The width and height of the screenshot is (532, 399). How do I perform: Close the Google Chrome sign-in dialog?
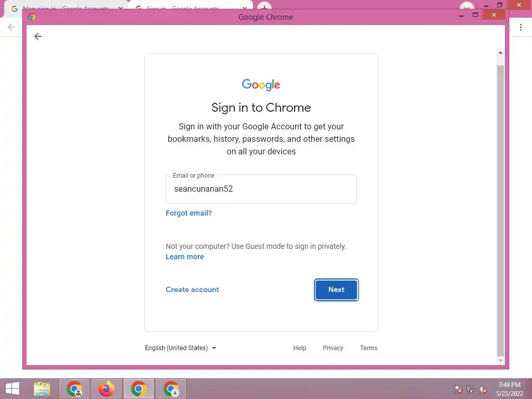494,15
